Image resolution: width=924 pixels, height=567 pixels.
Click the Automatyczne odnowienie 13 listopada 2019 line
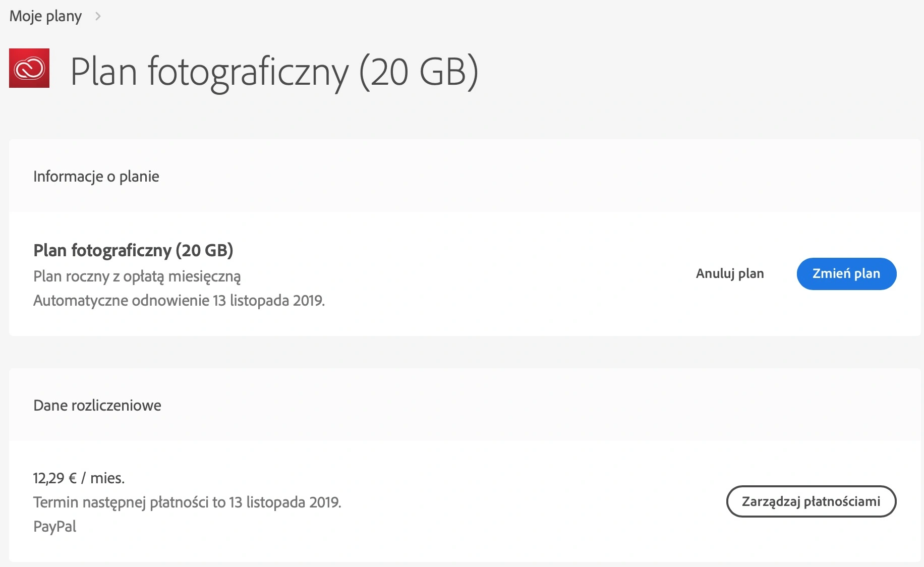[x=179, y=301]
